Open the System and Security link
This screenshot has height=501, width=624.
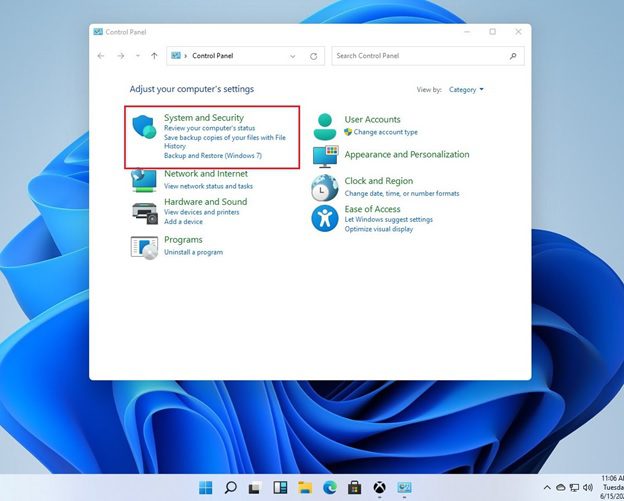point(204,118)
